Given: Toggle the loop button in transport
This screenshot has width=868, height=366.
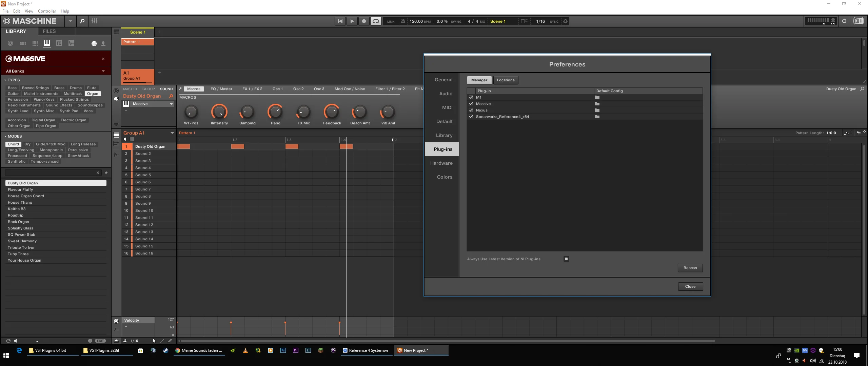Looking at the screenshot, I should pos(376,21).
